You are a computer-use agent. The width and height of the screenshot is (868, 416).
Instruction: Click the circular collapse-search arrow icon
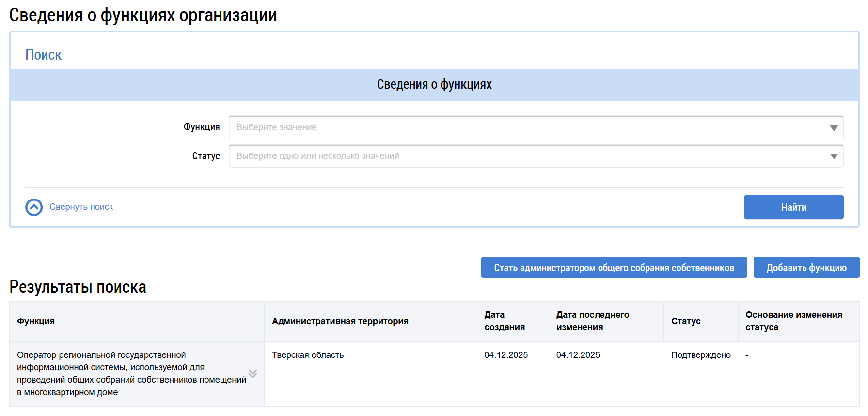(x=34, y=207)
